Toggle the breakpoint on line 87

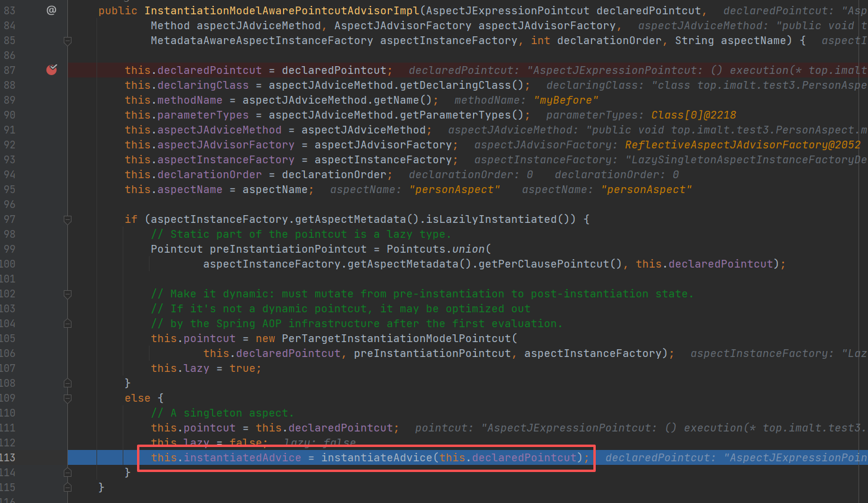click(52, 70)
